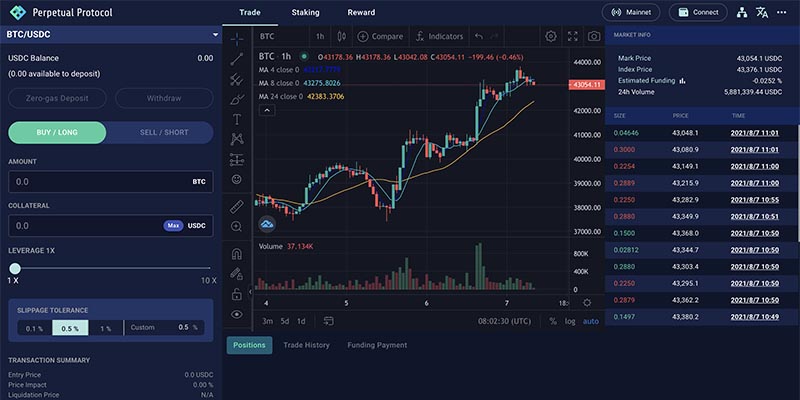Click the undo arrow in chart toolbar
Viewport: 800px width, 400px height.
(x=479, y=36)
